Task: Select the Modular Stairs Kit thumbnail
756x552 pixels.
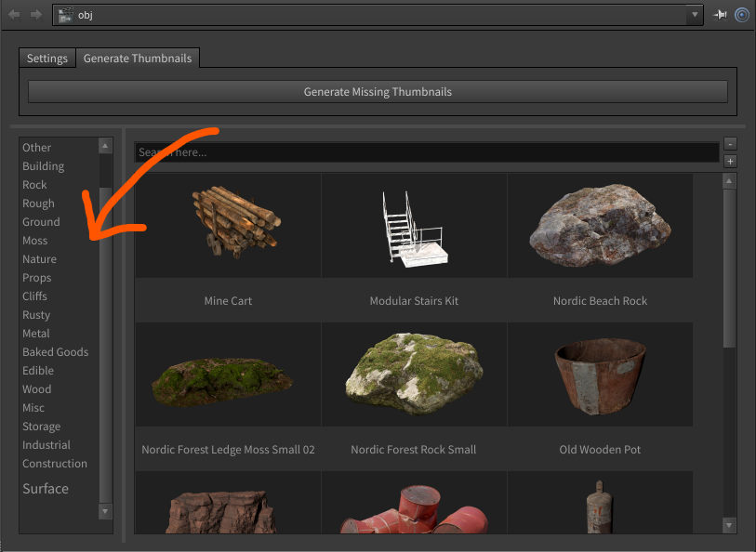Action: click(x=414, y=226)
